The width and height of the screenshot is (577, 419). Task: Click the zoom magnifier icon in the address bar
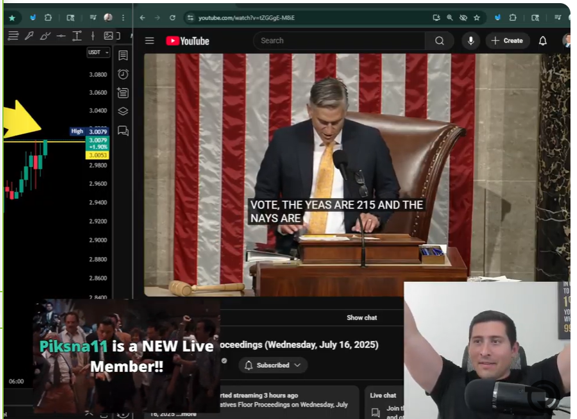point(450,18)
